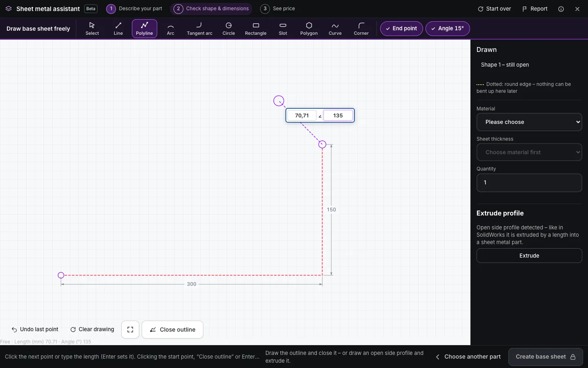This screenshot has height=368, width=588.
Task: Go to step 3 See price
Action: coord(278,9)
